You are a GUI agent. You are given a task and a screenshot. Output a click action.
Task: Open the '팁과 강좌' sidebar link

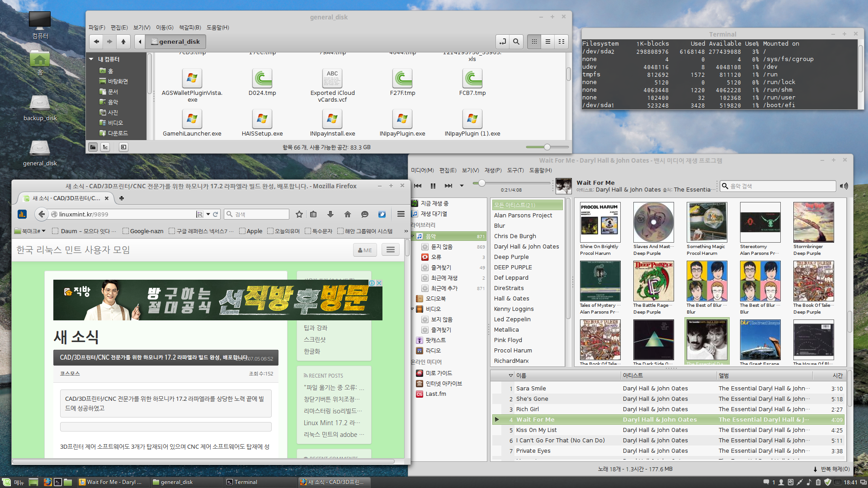click(x=316, y=328)
